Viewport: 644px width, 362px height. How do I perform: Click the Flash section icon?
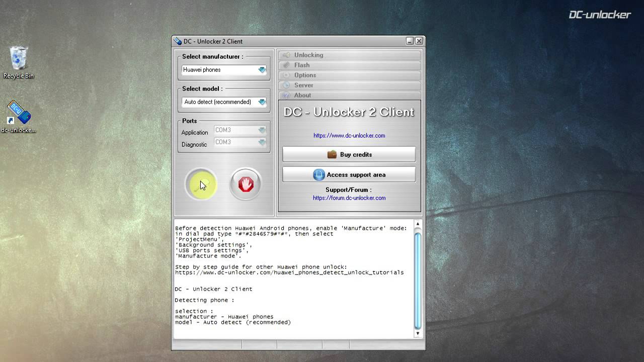point(286,65)
